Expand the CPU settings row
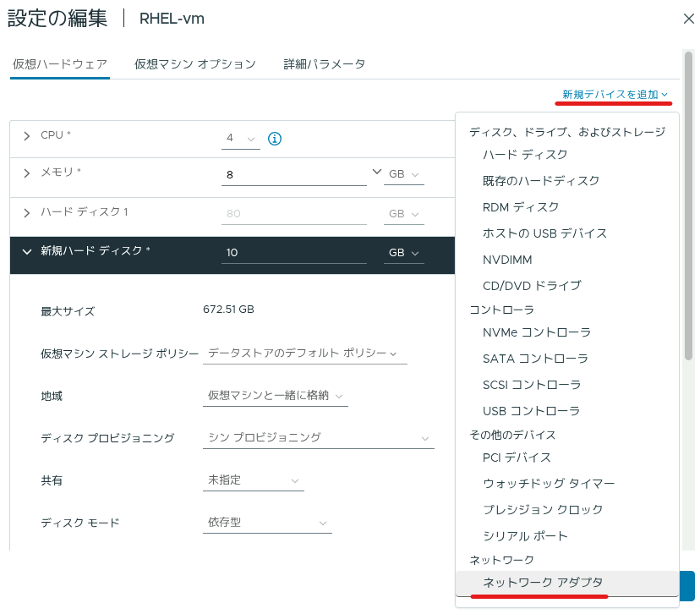This screenshot has width=700, height=614. pos(27,136)
